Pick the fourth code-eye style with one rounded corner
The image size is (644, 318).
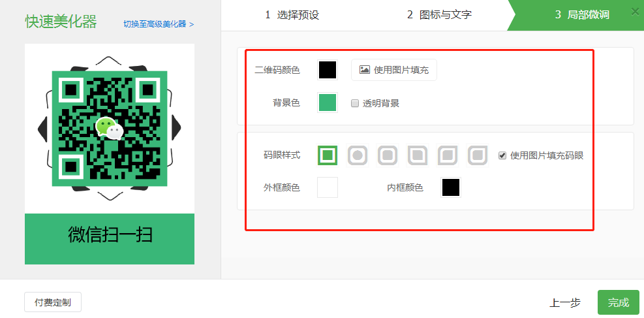[x=418, y=155]
